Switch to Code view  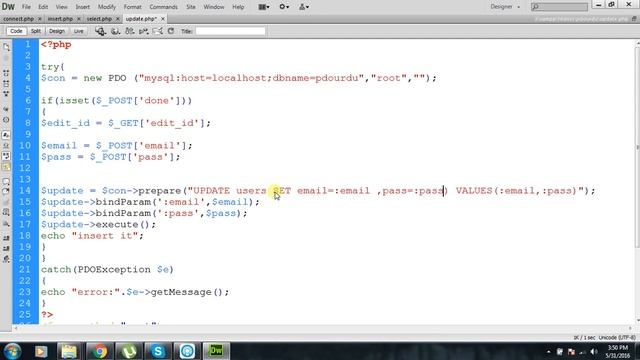(16, 31)
